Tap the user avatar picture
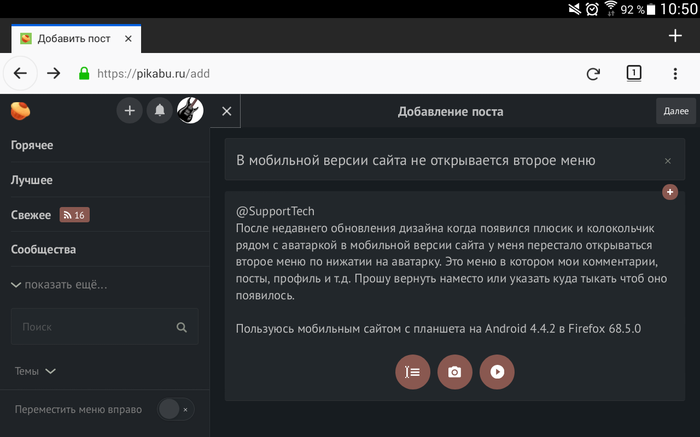The width and height of the screenshot is (700, 437). [190, 111]
